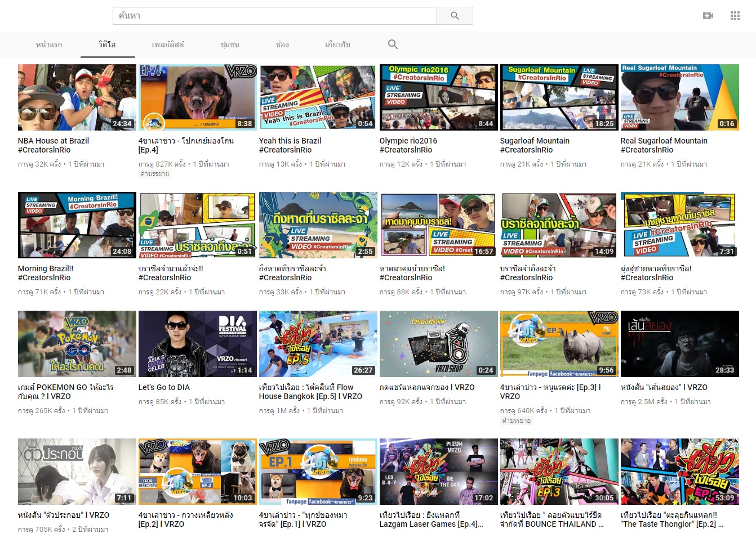This screenshot has width=756, height=533.
Task: Click คำบรรยาย badge under โปกเกย์มองโกน video
Action: 155,174
